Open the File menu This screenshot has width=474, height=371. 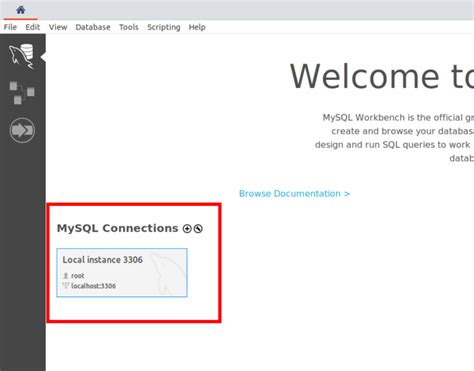click(10, 27)
